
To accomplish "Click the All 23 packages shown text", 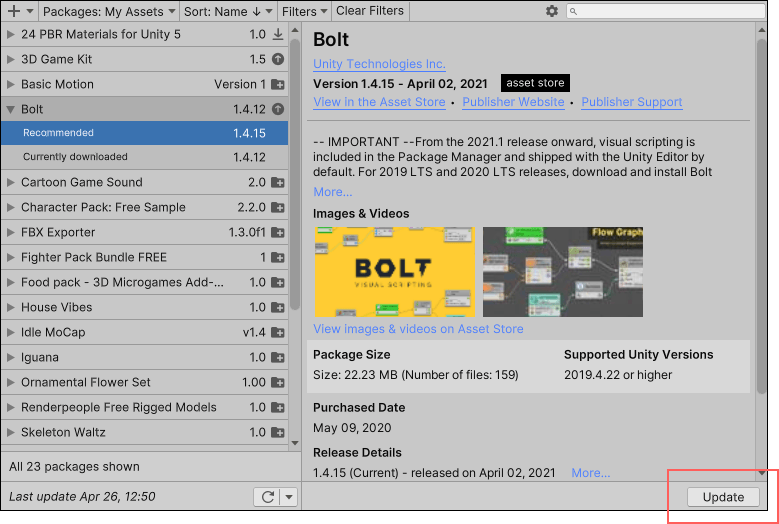I will 74,467.
